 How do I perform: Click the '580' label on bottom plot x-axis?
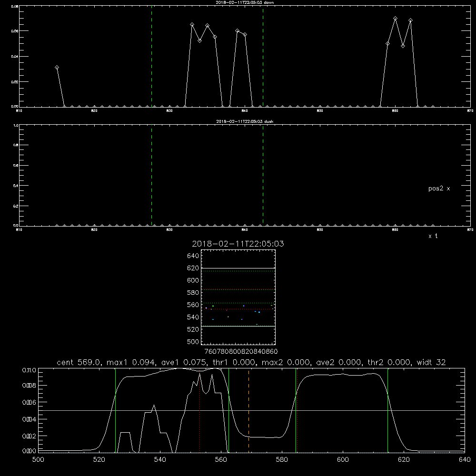pos(282,460)
